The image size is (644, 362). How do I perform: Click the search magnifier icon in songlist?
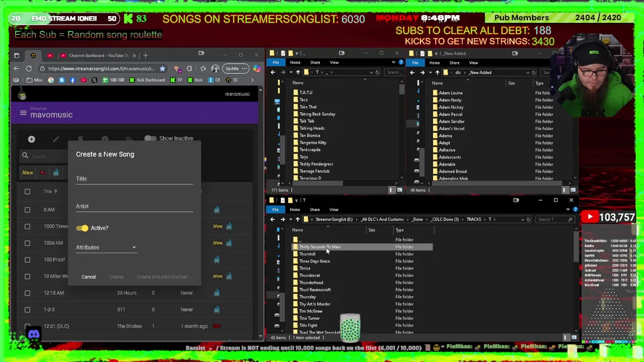click(25, 156)
